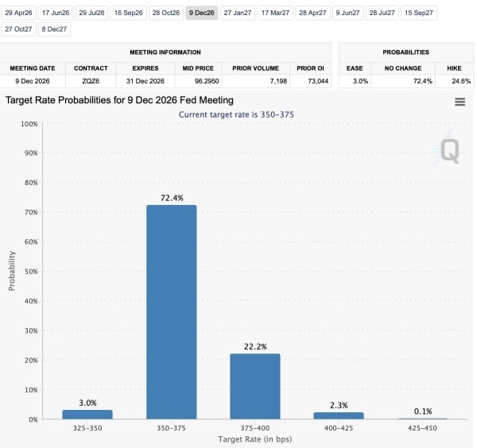This screenshot has height=448, width=477.
Task: Click the Q watermark logo on chart
Action: [x=449, y=151]
